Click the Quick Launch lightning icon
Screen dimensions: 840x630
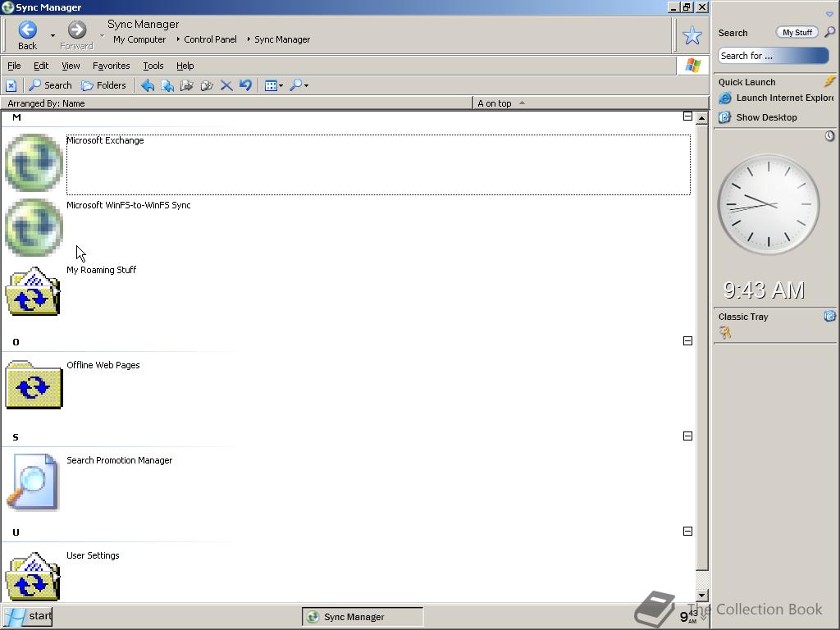pos(830,81)
